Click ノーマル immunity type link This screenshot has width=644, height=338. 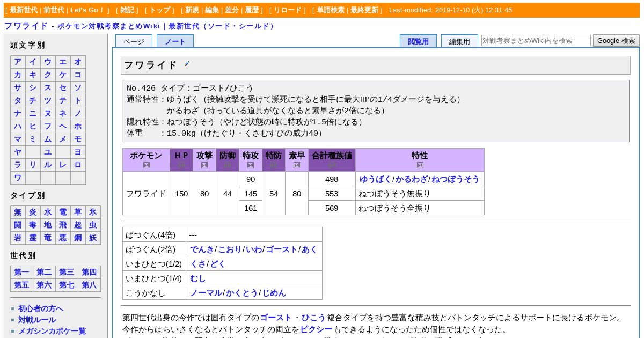coord(206,293)
